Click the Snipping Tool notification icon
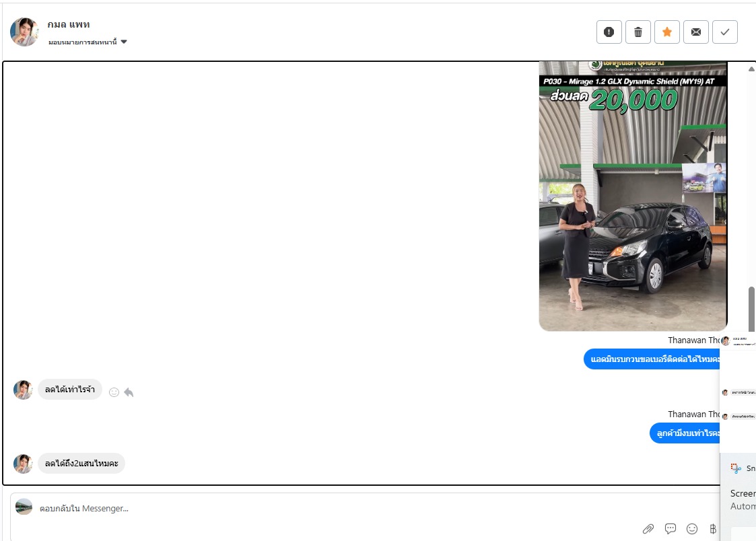 coord(736,468)
